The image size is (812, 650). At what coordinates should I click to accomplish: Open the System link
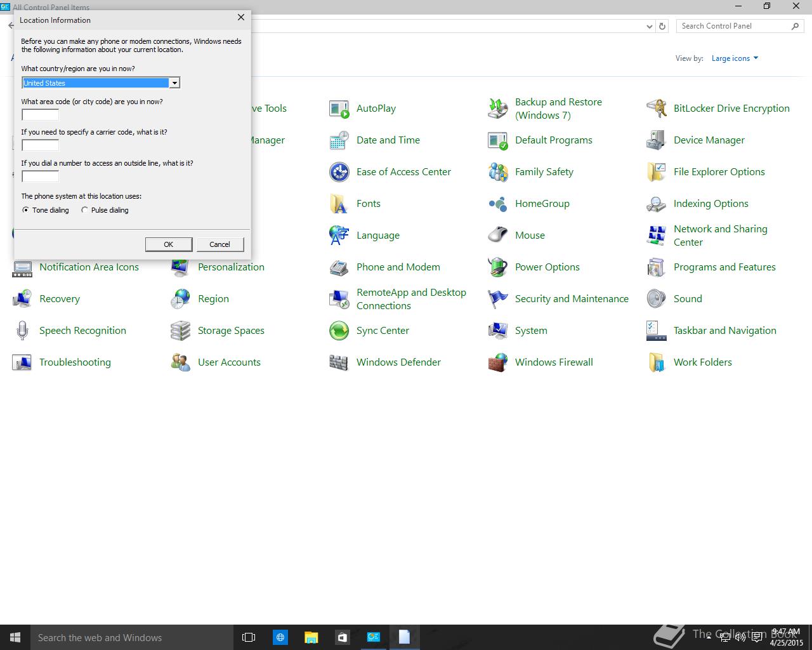[x=531, y=331]
